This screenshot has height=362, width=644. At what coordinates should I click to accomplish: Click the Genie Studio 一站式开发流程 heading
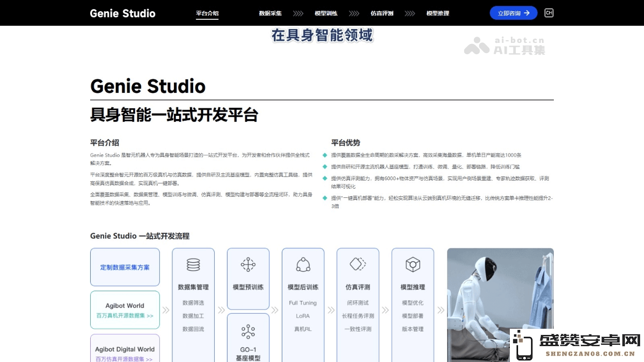coord(140,236)
